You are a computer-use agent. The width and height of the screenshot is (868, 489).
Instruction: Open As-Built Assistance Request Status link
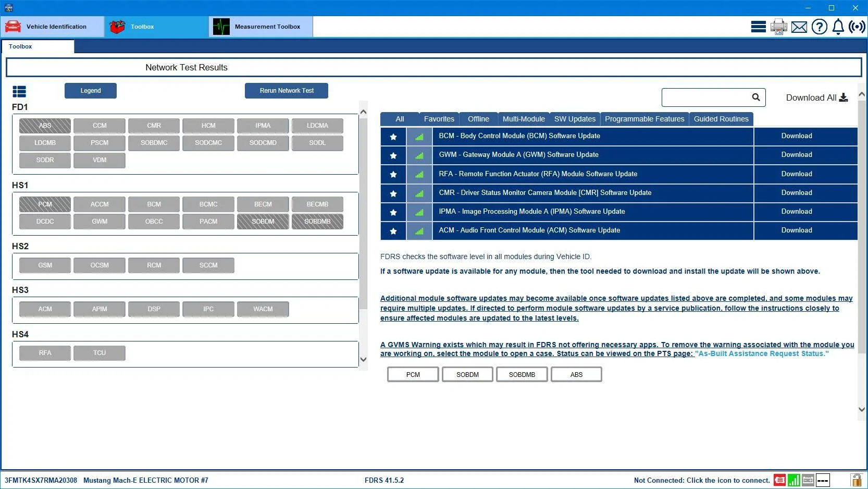coord(762,353)
